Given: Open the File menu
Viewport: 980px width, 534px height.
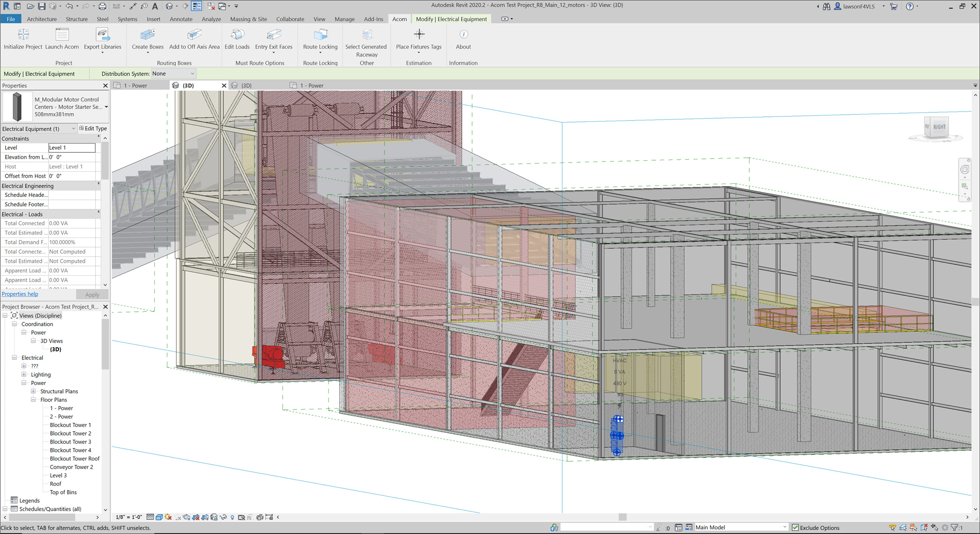Looking at the screenshot, I should (x=11, y=19).
